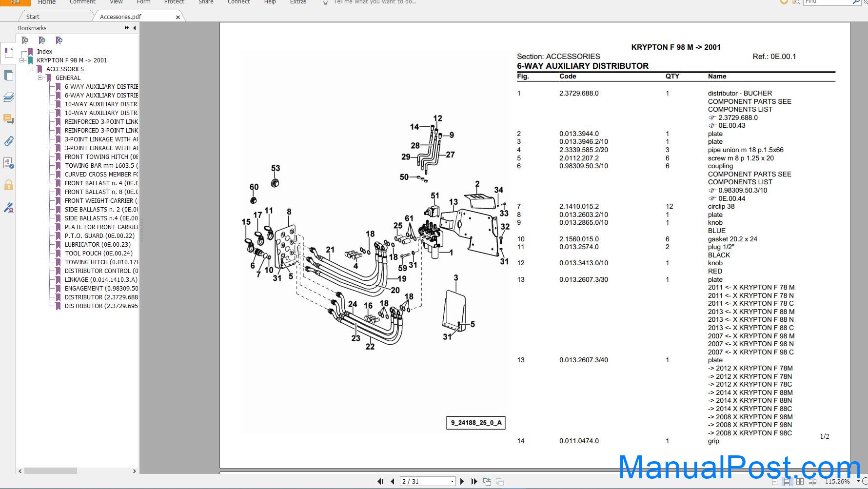This screenshot has height=489, width=868.
Task: Click the 'pipe union m 18 p.1.5x66' name
Action: (x=746, y=150)
